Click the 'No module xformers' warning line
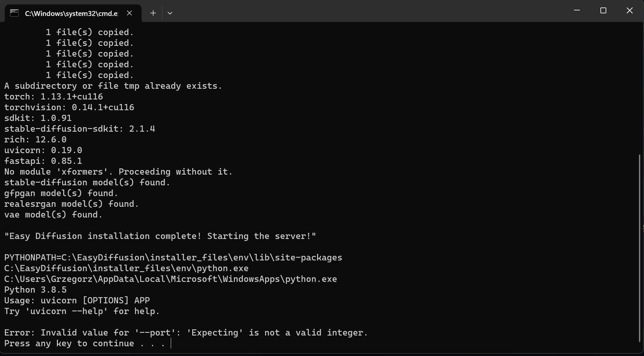 point(118,171)
